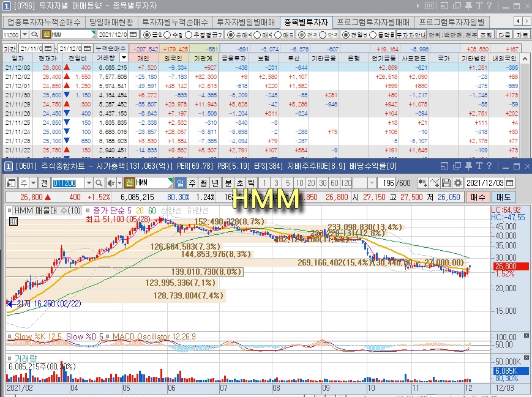This screenshot has height=397, width=532.
Task: Select 일 daily period button
Action: click(x=180, y=184)
